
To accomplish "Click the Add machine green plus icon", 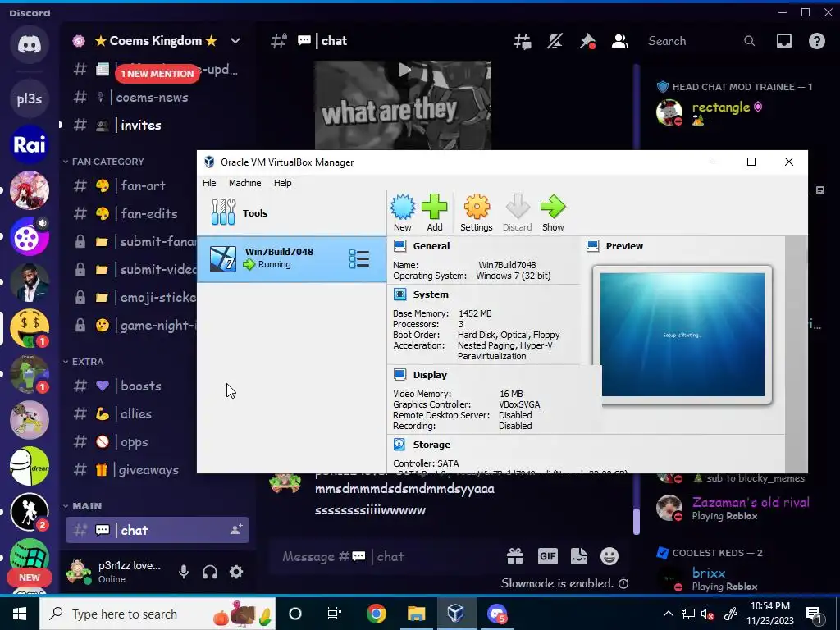I will [435, 212].
